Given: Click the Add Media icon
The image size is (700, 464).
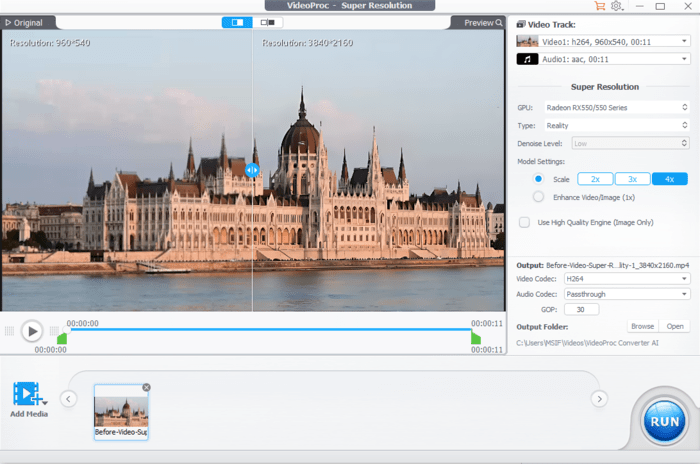Looking at the screenshot, I should (27, 393).
